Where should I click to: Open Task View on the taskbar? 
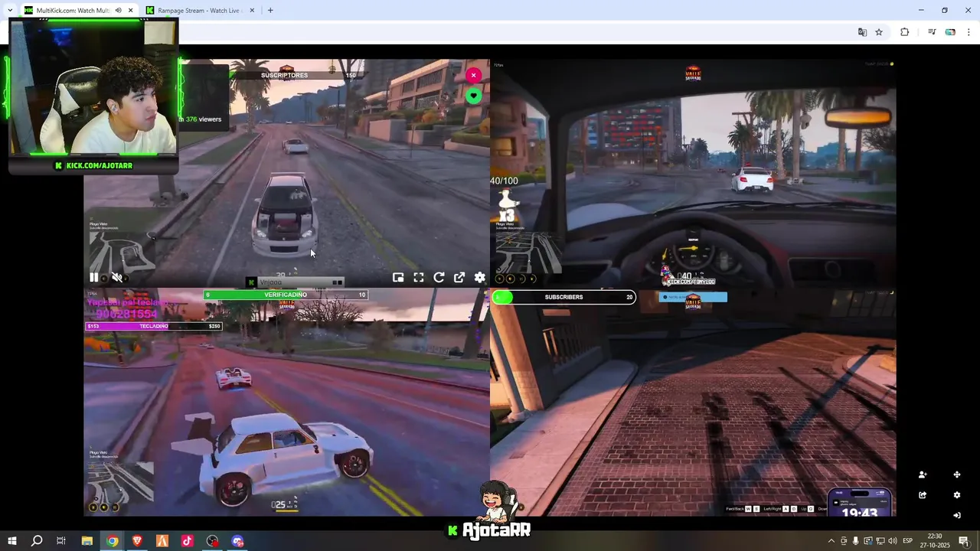coord(61,541)
